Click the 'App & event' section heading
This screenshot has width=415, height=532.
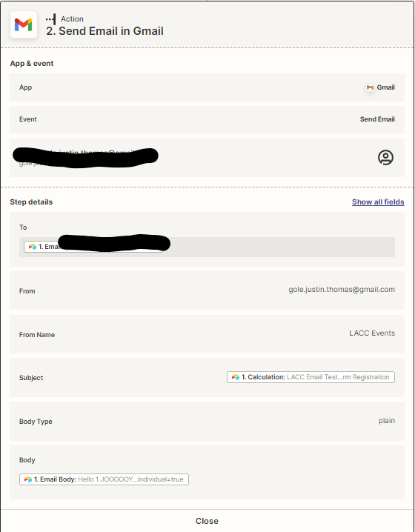click(x=32, y=64)
